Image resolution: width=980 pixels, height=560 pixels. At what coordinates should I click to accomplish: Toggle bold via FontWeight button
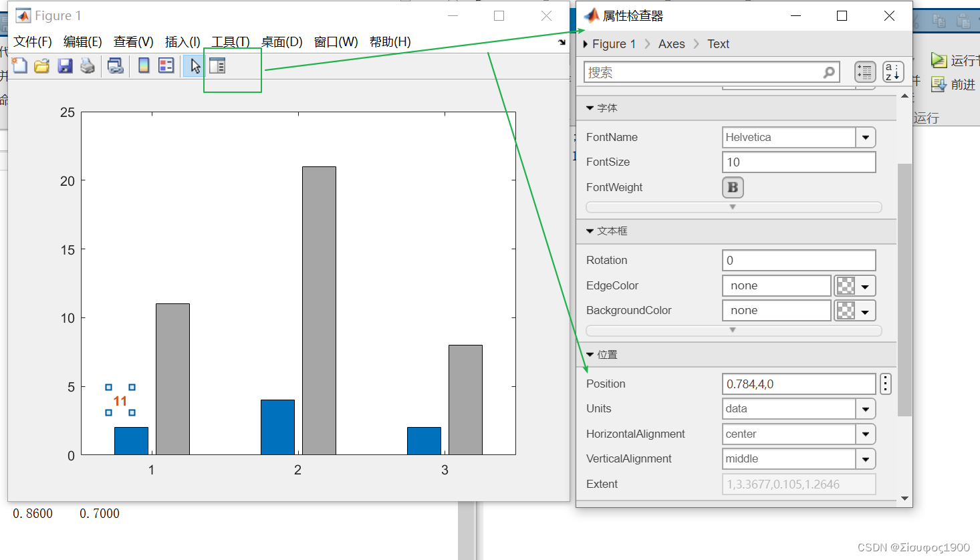point(733,187)
